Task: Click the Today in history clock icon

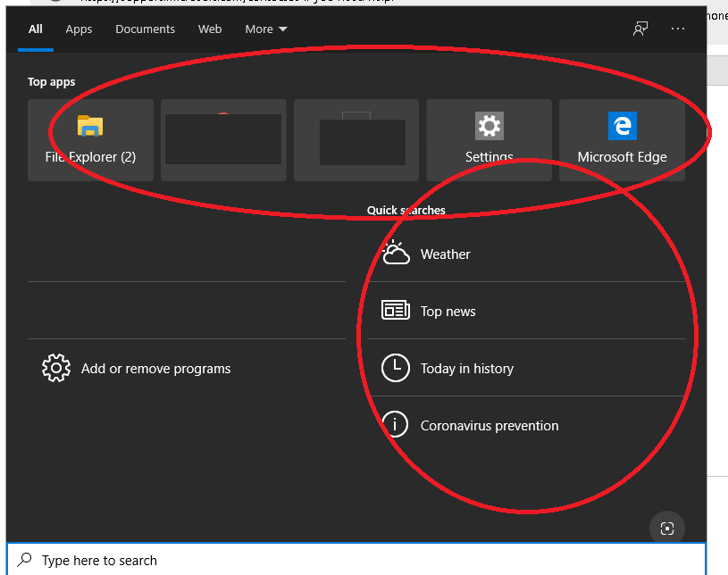Action: pyautogui.click(x=396, y=368)
